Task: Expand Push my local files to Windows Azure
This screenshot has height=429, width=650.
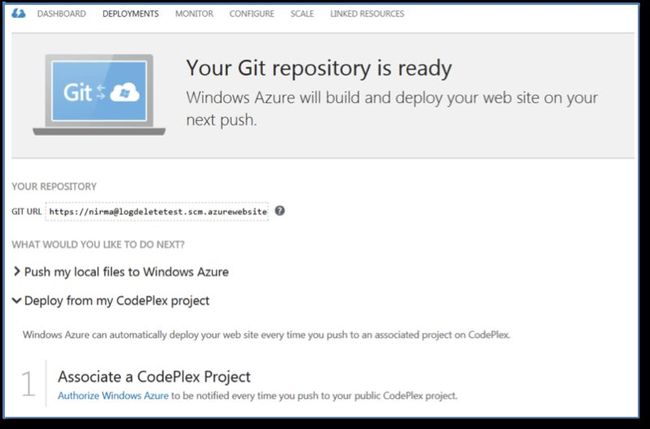Action: [x=126, y=272]
